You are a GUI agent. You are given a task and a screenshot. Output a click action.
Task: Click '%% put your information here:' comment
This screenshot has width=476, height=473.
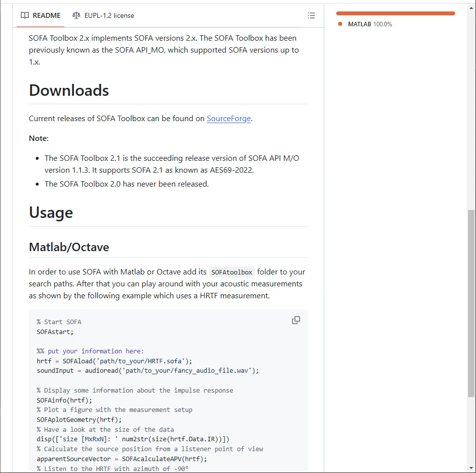pyautogui.click(x=90, y=351)
